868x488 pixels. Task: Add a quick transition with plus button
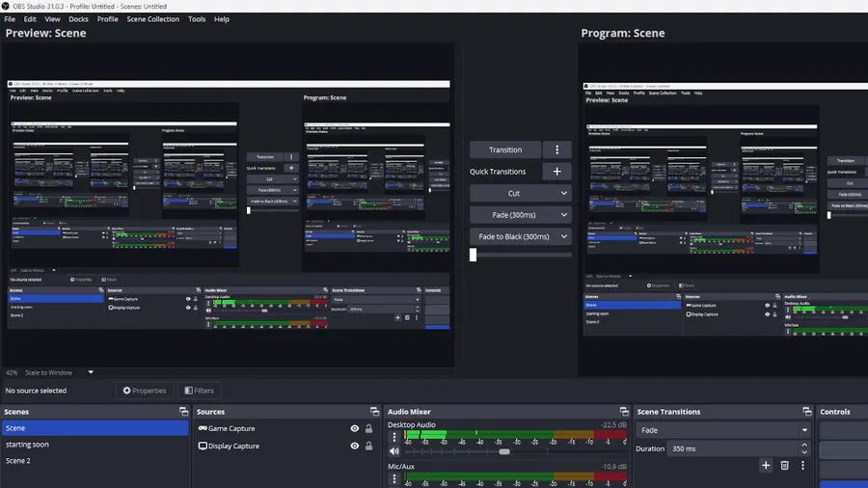pyautogui.click(x=556, y=172)
